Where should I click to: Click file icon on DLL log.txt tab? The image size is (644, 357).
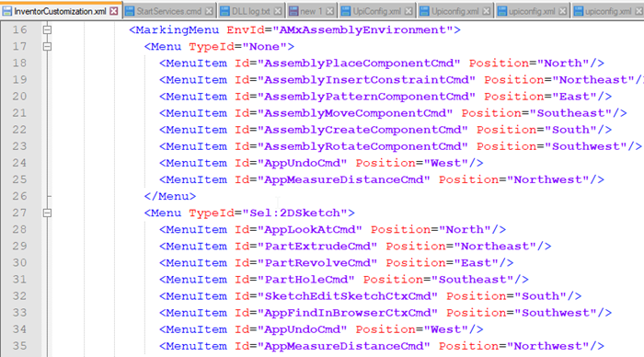pos(224,11)
